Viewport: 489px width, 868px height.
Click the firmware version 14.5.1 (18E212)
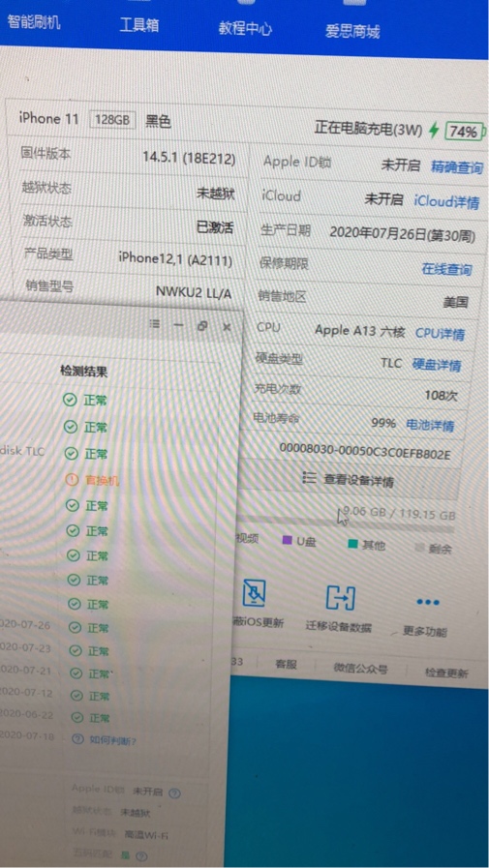click(188, 159)
